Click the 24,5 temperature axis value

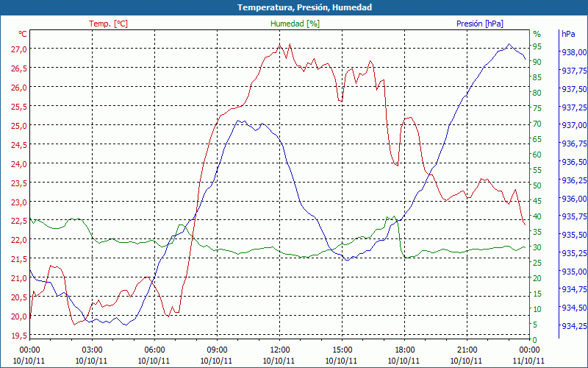coord(19,144)
